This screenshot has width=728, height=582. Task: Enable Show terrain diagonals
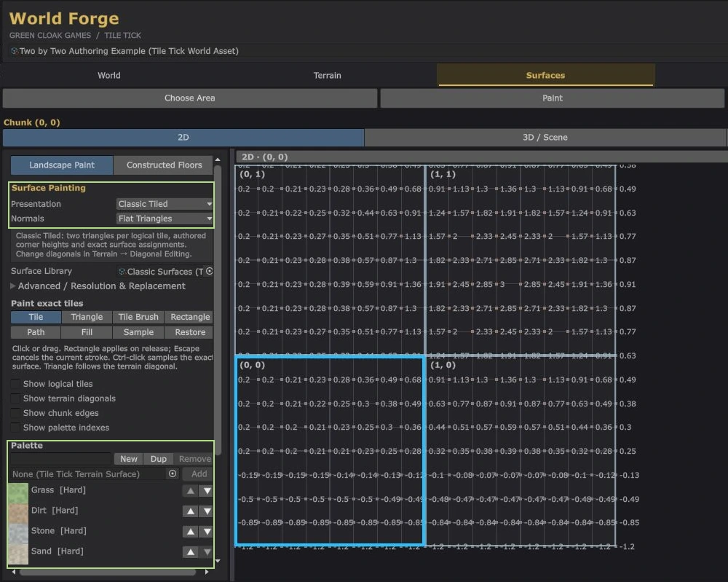[x=16, y=398]
